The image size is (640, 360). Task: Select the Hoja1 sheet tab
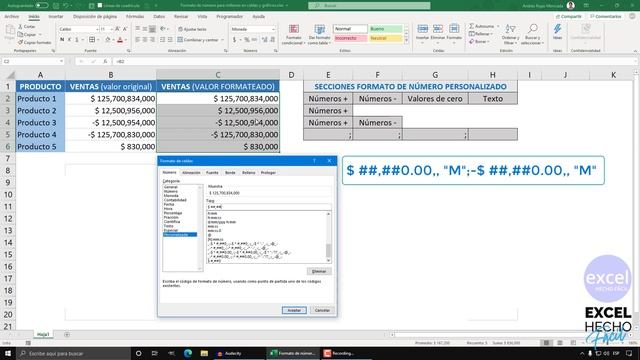pos(43,335)
